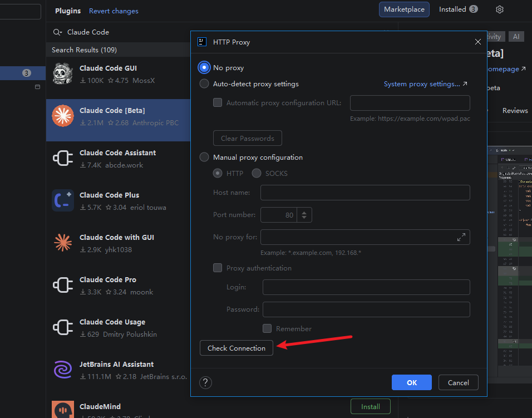This screenshot has height=418, width=532.
Task: Click the small window icon in left sidebar
Action: point(38,87)
